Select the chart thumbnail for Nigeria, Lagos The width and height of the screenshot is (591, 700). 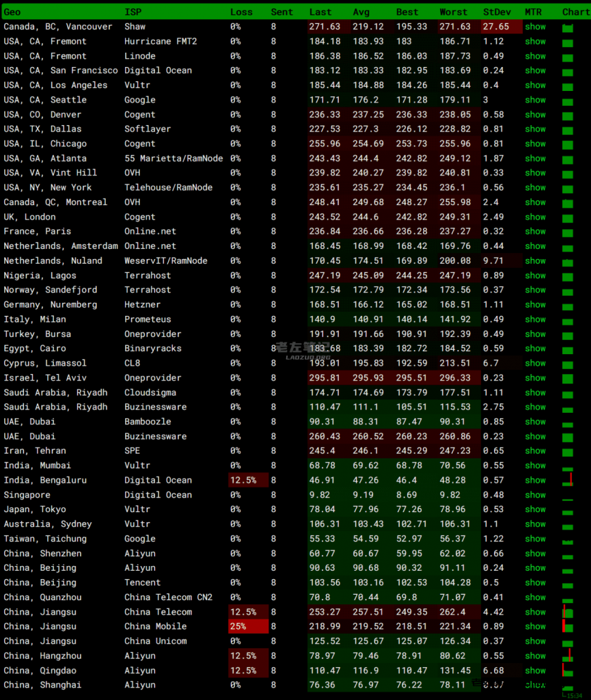(x=568, y=275)
